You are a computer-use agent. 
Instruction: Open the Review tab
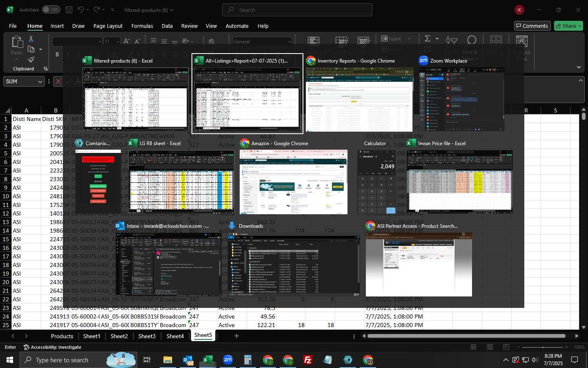(189, 26)
